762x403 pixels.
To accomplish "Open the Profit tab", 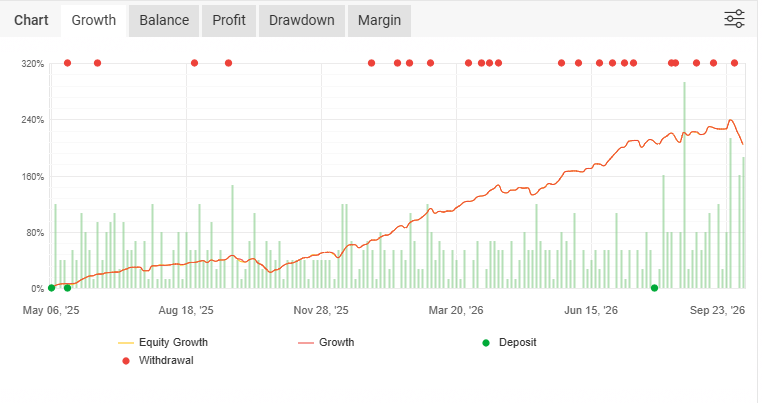I will click(229, 20).
